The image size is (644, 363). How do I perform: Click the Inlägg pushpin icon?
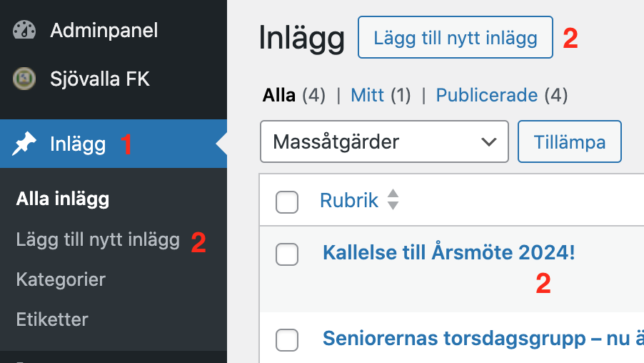pos(24,144)
